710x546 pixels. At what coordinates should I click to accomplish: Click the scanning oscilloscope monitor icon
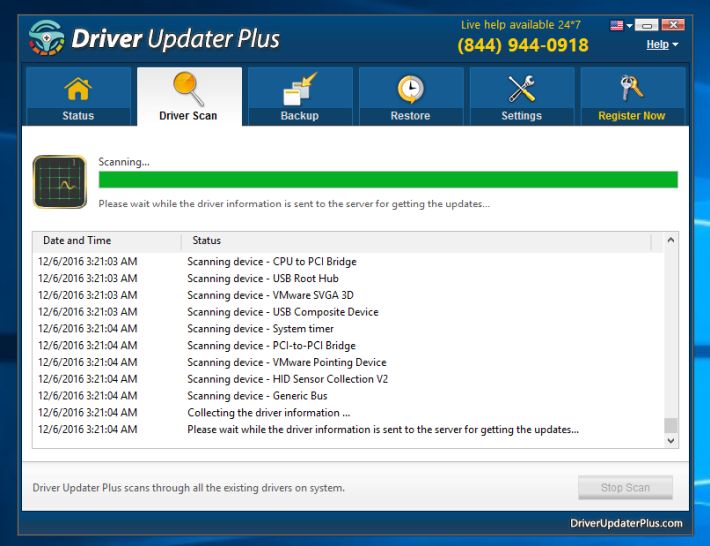coord(60,182)
